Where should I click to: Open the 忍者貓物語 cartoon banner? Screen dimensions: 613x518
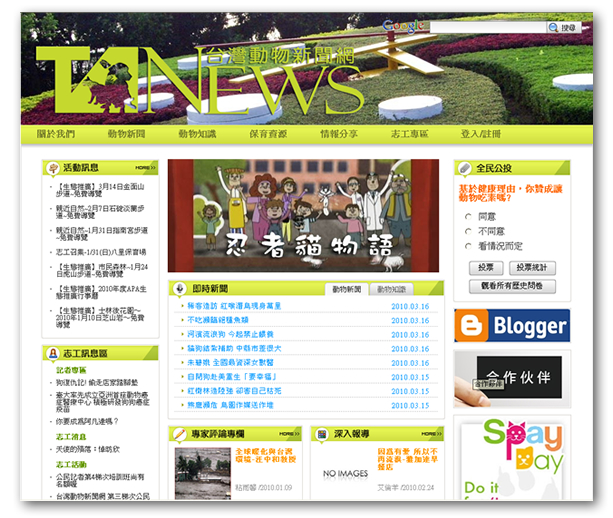[x=303, y=215]
